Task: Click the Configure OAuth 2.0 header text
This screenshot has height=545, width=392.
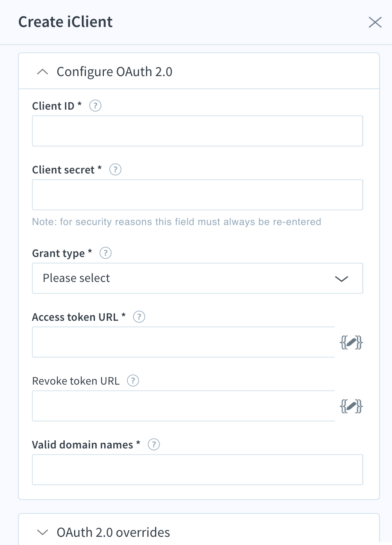Action: (115, 72)
